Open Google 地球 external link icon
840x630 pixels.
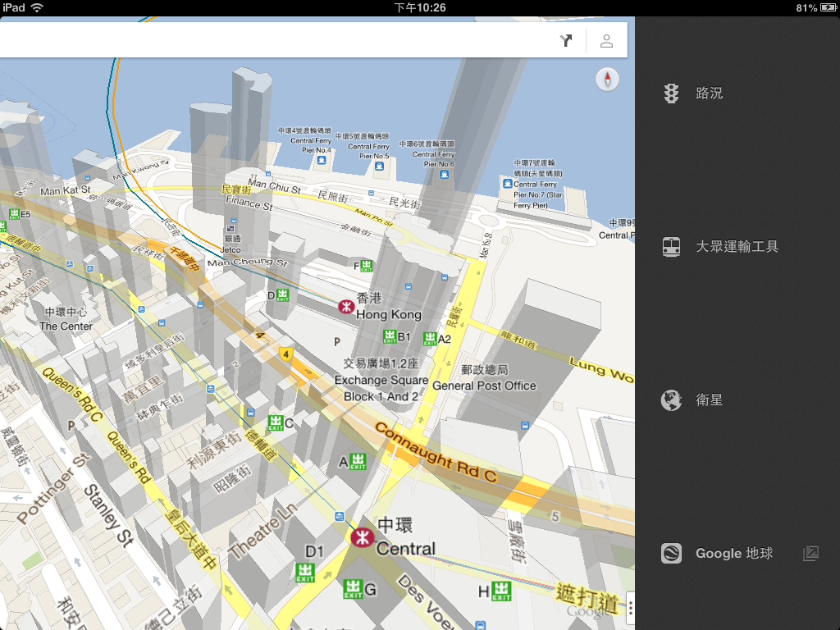click(810, 554)
